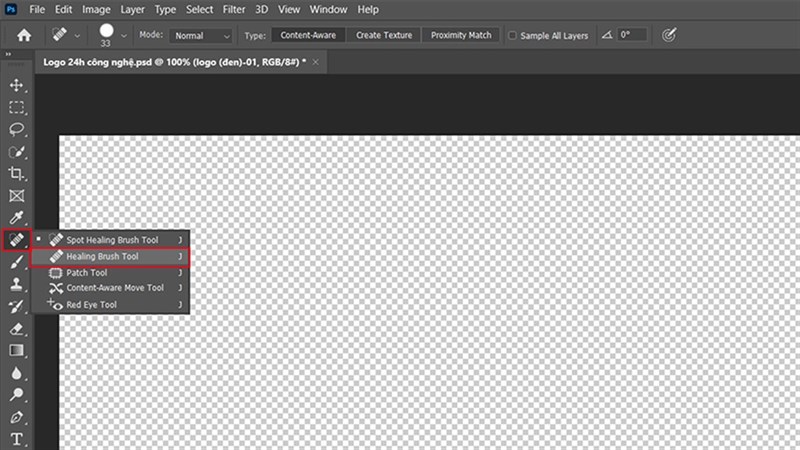800x450 pixels.
Task: Select the Clone Stamp tool
Action: coord(16,284)
